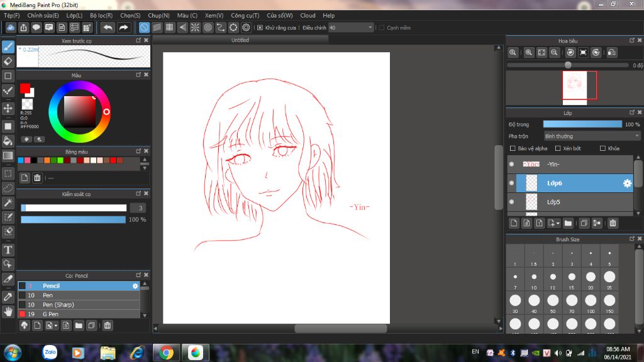Viewport: 644px width, 362px height.
Task: Enable Khóa lock checkbox
Action: 602,148
